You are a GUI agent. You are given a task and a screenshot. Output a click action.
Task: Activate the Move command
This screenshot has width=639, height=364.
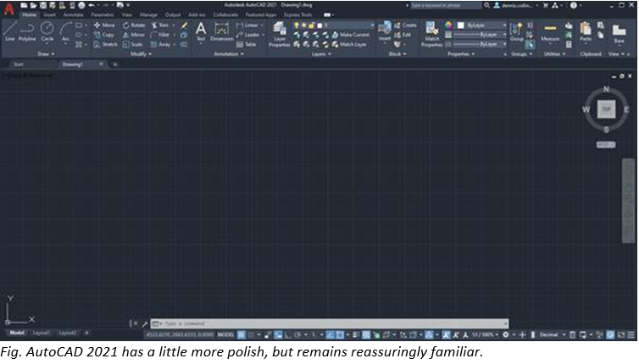tap(104, 25)
